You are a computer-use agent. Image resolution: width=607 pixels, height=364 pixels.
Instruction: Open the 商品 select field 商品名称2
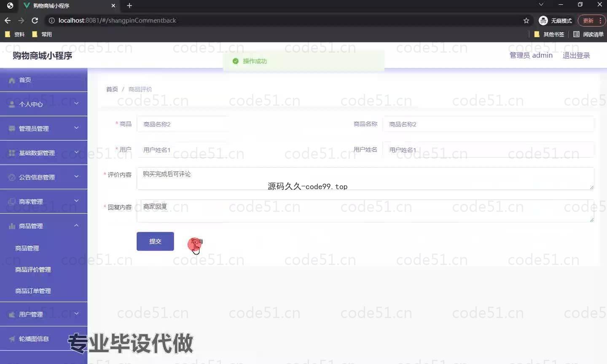pyautogui.click(x=183, y=124)
